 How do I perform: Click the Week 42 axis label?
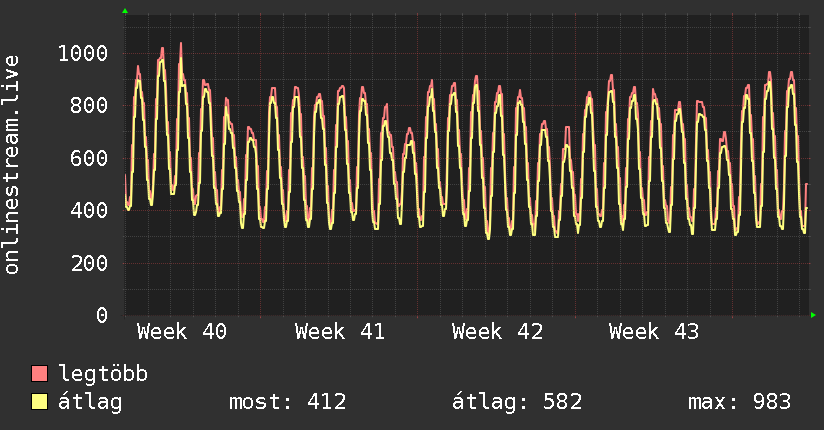click(497, 332)
